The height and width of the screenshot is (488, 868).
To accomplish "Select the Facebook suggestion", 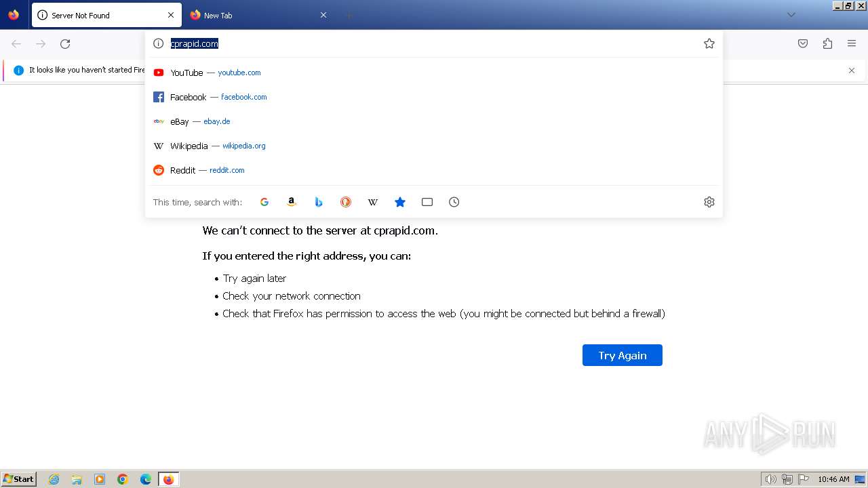I will pyautogui.click(x=434, y=97).
